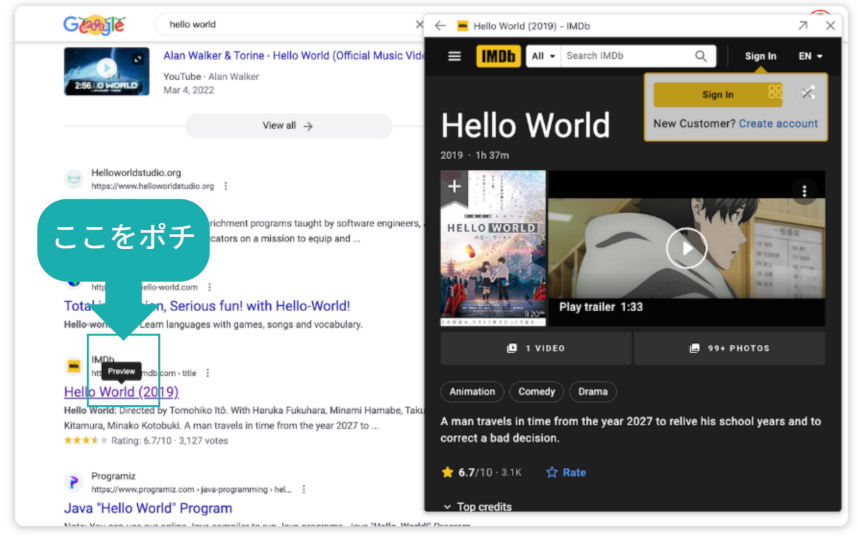Screen dimensions: 858x536
Task: Click the Google search box
Action: click(290, 25)
